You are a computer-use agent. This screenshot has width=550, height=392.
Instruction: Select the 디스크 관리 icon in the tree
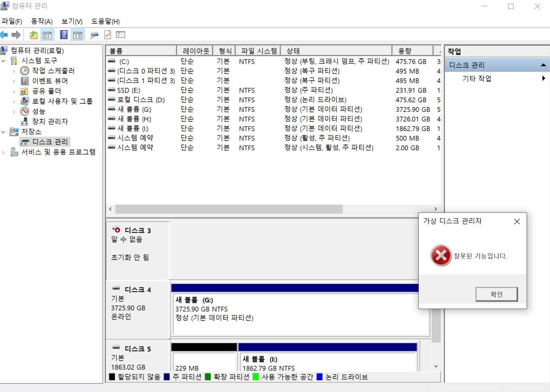25,142
